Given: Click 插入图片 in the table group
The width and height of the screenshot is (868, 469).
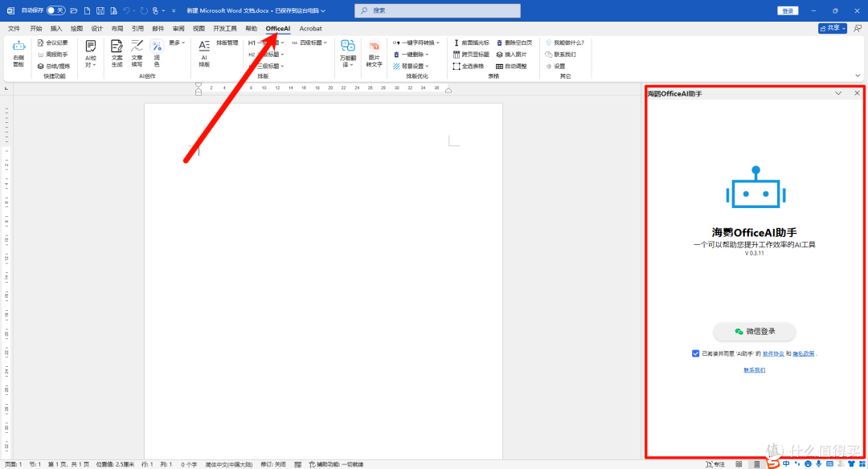Looking at the screenshot, I should (511, 54).
